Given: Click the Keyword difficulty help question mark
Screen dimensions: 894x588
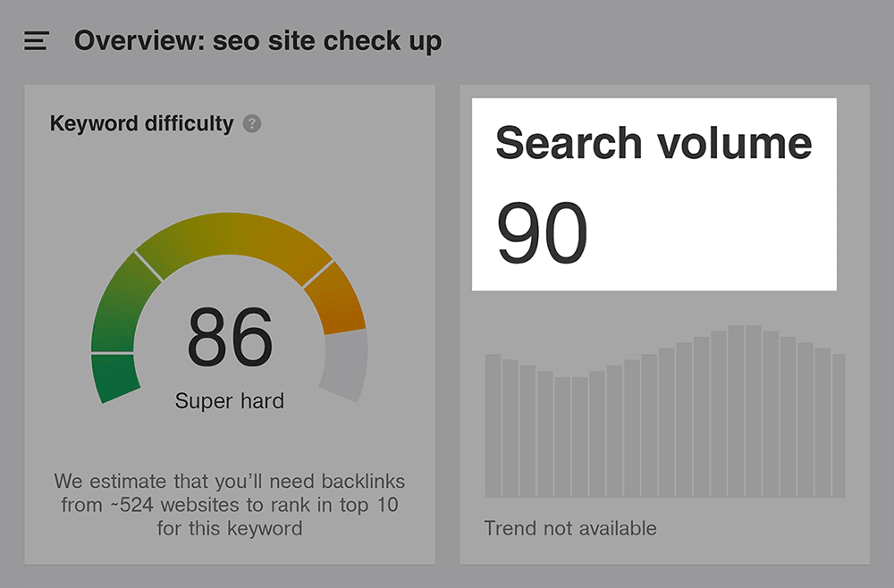Looking at the screenshot, I should tap(252, 124).
